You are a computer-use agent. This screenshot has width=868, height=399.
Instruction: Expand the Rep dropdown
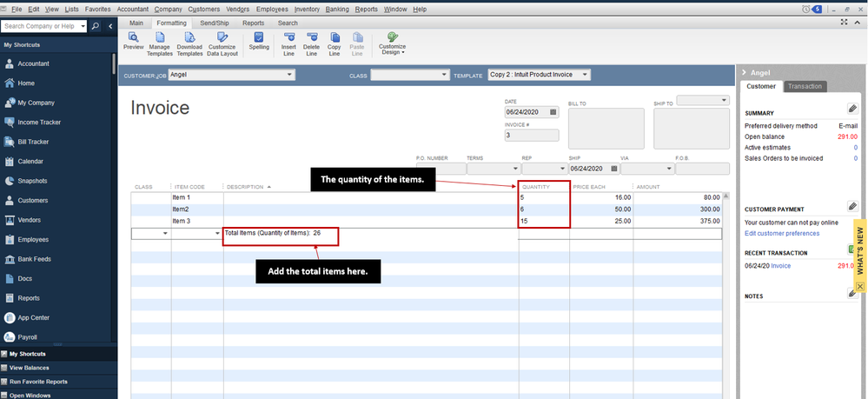pos(560,169)
